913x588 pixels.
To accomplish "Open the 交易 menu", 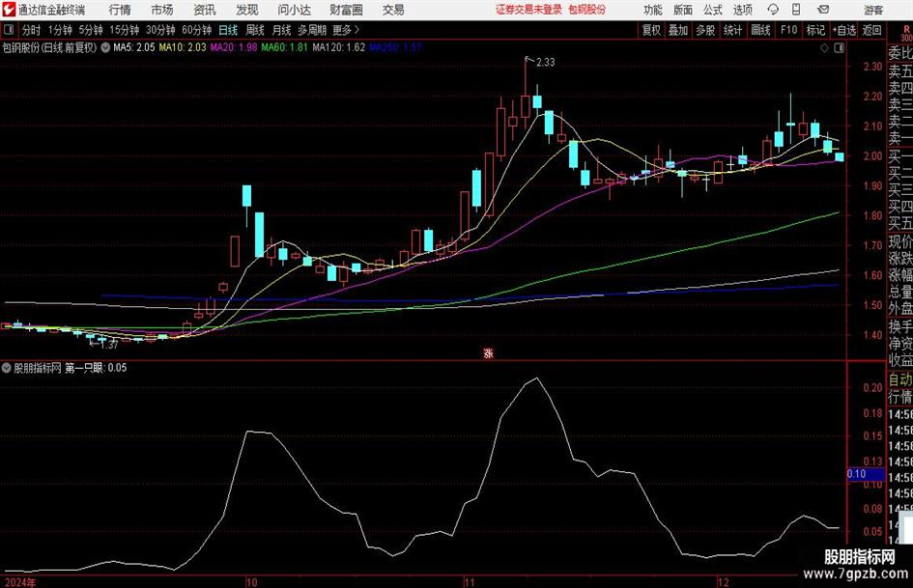I will point(393,10).
